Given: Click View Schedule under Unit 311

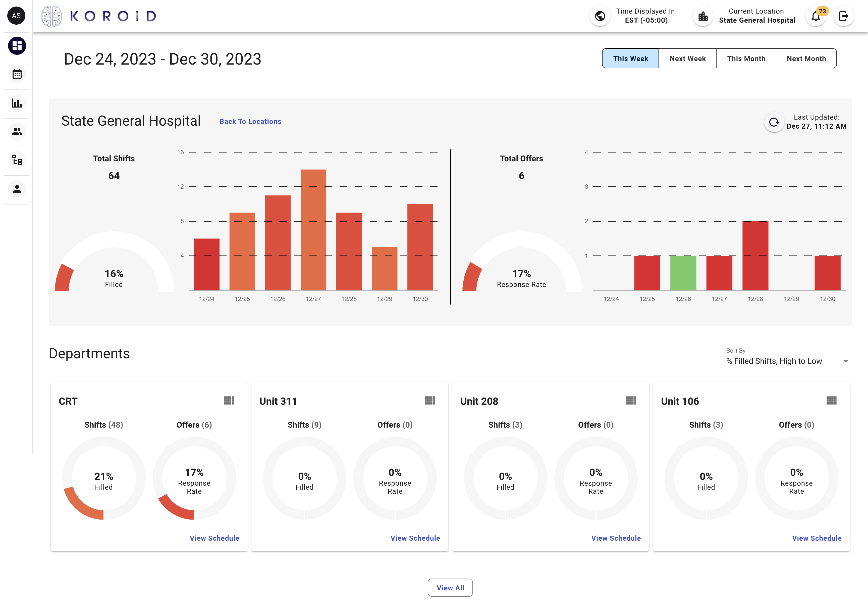Looking at the screenshot, I should pos(415,538).
